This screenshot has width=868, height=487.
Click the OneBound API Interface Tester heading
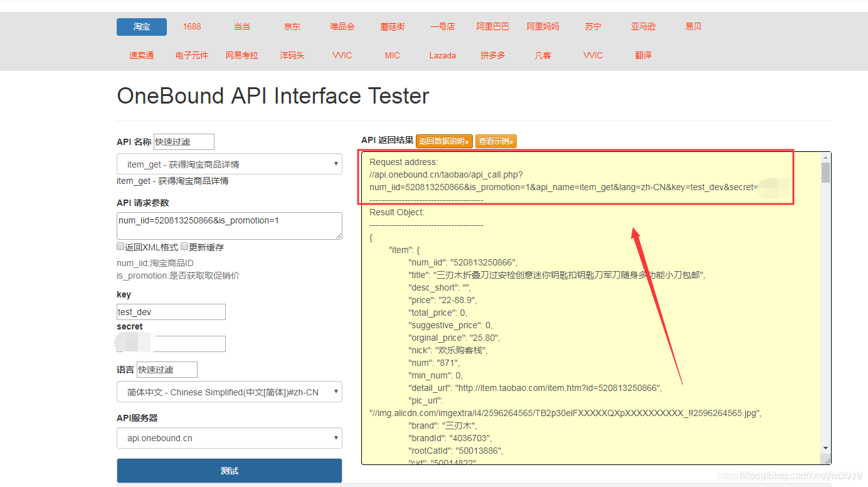(x=273, y=96)
